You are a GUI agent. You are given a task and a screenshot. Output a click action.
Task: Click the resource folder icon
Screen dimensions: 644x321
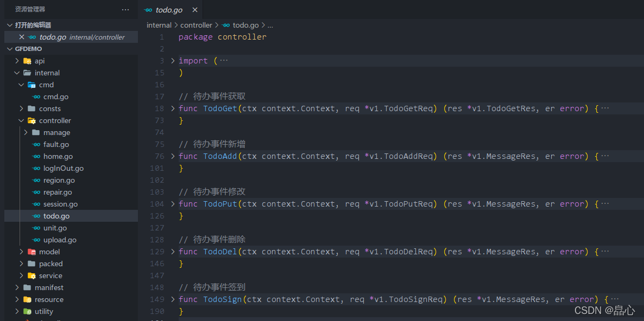click(27, 299)
